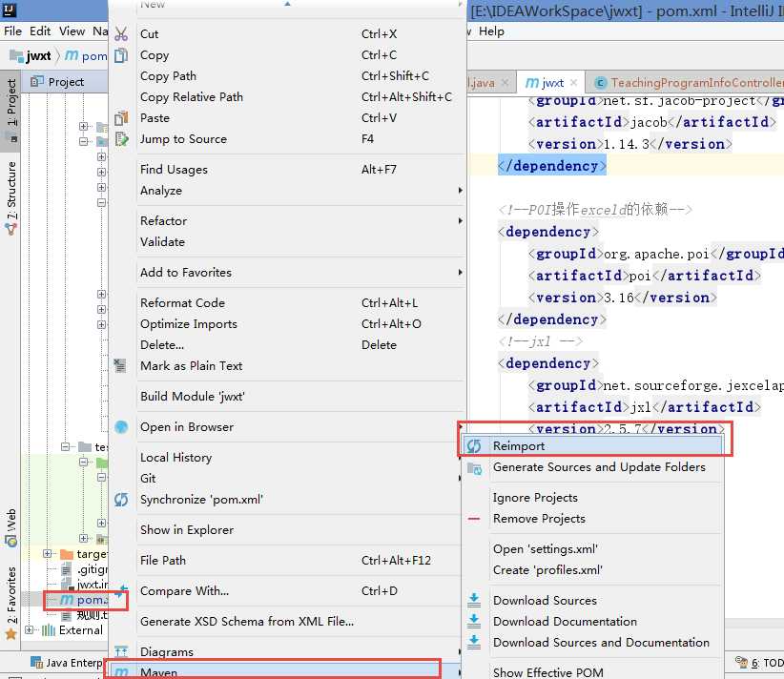Click the Cut scissors icon

[121, 34]
